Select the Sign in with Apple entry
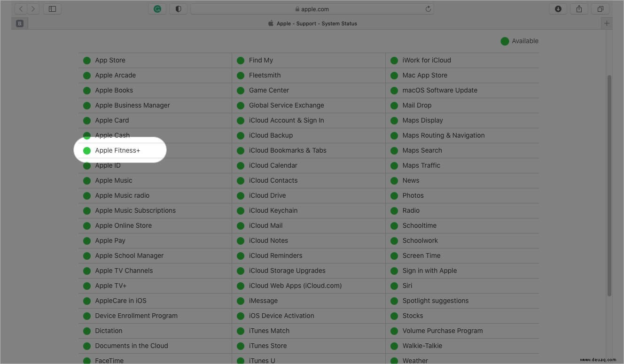The width and height of the screenshot is (624, 364). coord(429,271)
